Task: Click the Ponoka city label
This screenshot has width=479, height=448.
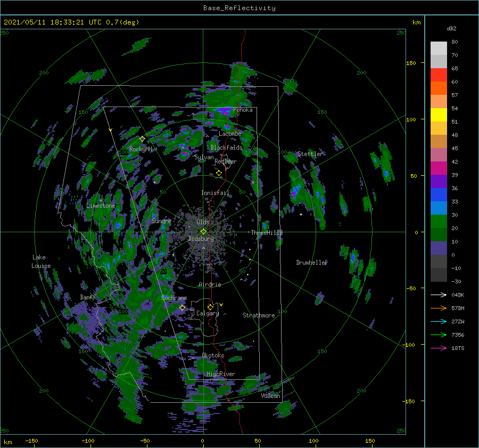Action: pos(243,110)
